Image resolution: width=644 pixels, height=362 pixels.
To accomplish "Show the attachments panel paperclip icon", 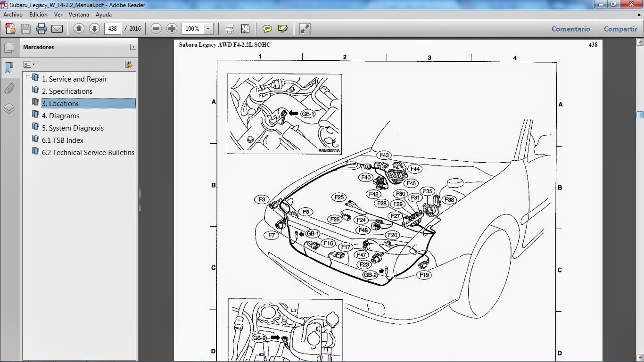I will [x=9, y=89].
